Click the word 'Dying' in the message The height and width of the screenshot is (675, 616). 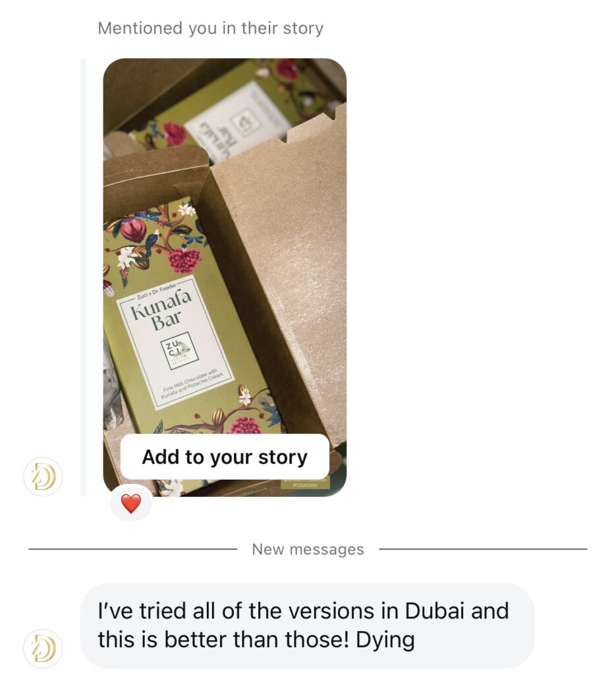pyautogui.click(x=385, y=641)
